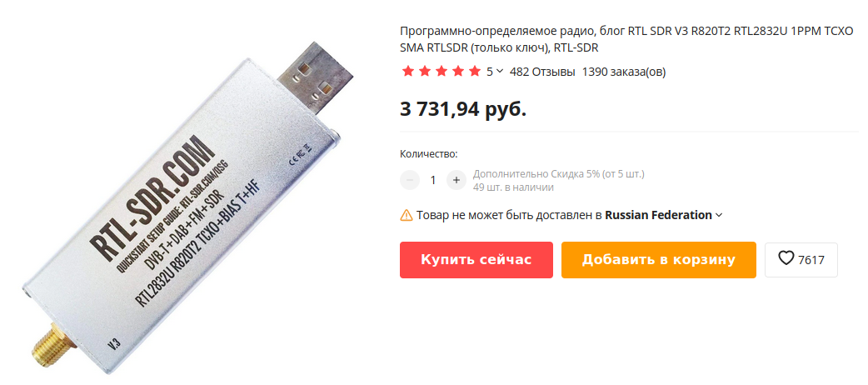Click the first red rating star
868x385 pixels.
pos(408,72)
